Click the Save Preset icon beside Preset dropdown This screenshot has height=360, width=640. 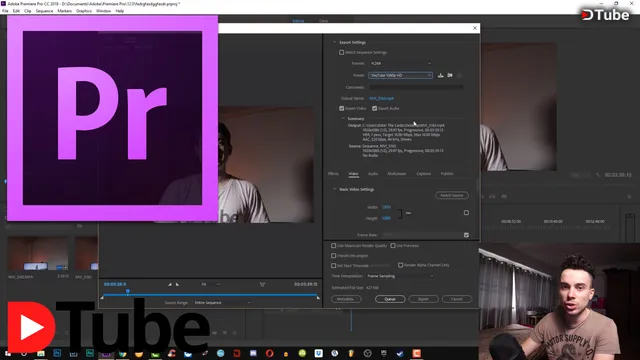440,75
